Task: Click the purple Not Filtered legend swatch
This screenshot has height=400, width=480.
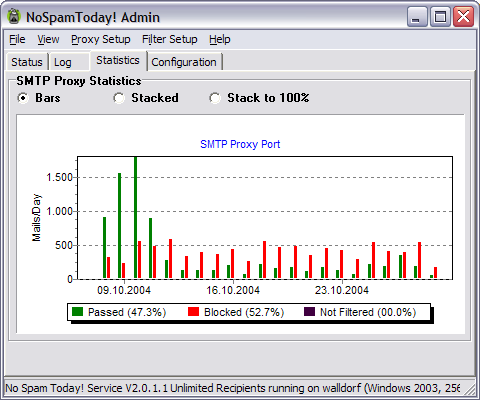Action: (309, 312)
